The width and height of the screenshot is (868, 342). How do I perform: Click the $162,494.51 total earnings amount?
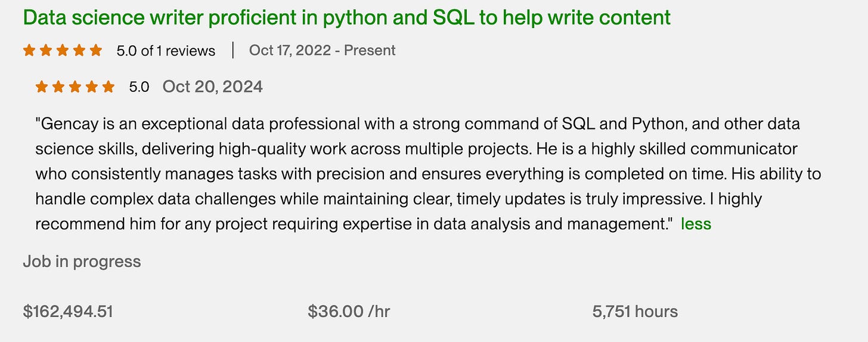click(68, 311)
